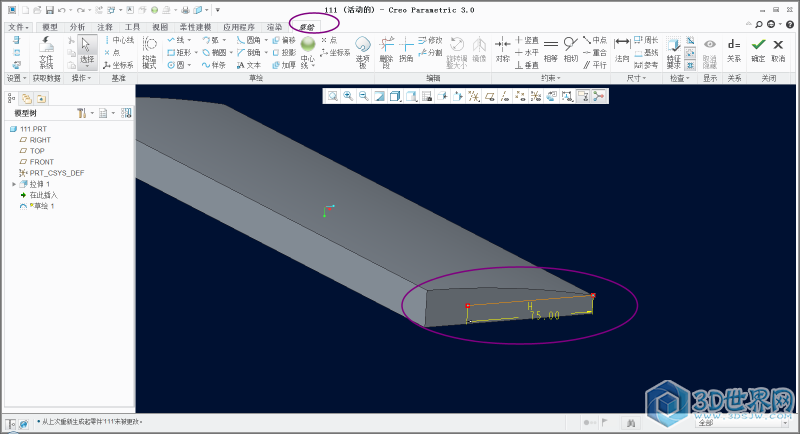800x434 pixels.
Task: Click the 关系 (Relations) d= icon
Action: click(x=734, y=50)
